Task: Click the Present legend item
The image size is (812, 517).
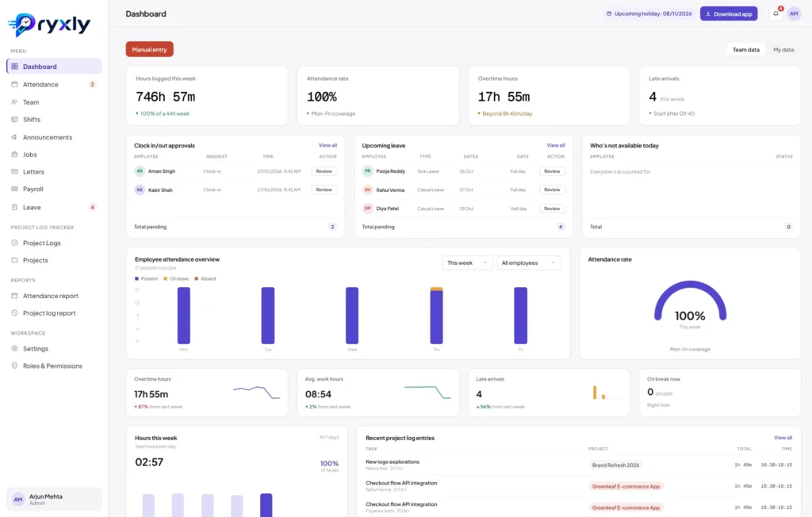Action: pos(147,278)
